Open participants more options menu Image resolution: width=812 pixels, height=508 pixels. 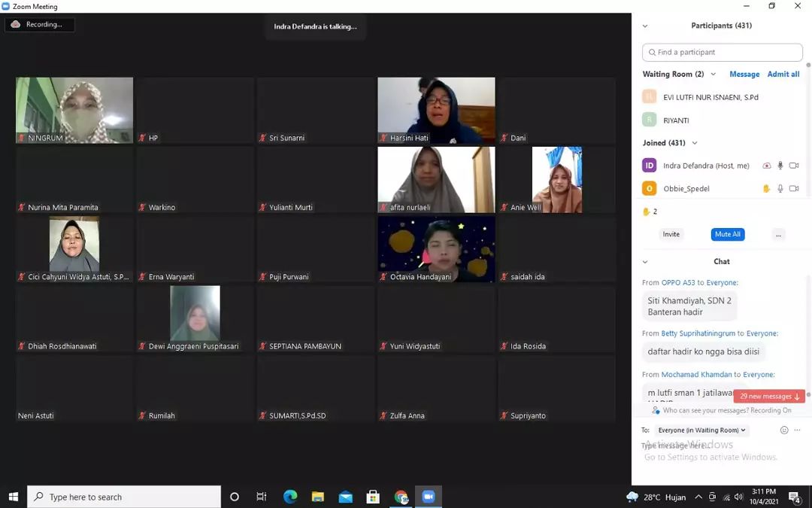(778, 235)
